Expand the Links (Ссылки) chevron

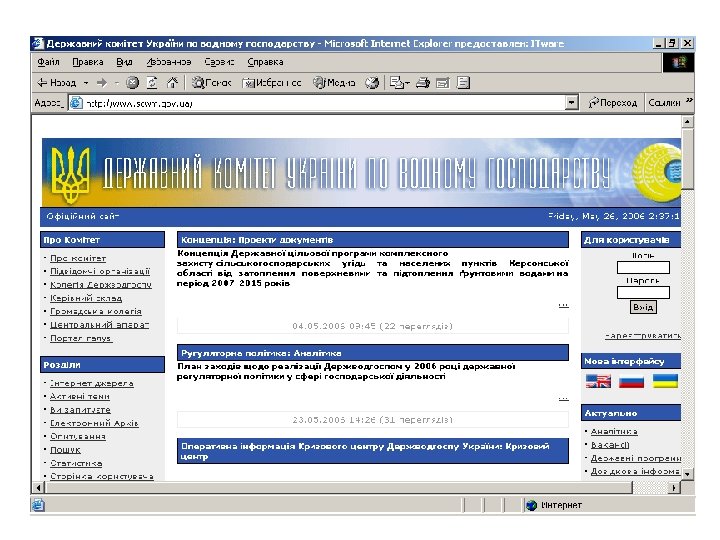(x=689, y=101)
